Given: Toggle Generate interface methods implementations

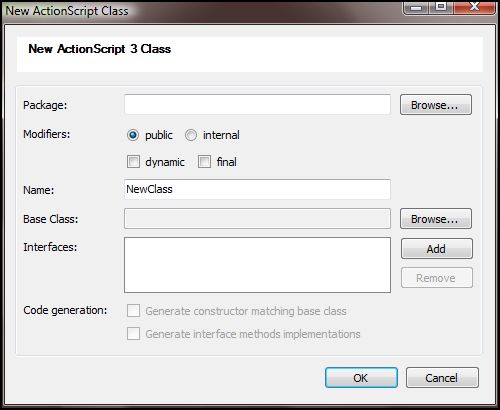Looking at the screenshot, I should 133,333.
